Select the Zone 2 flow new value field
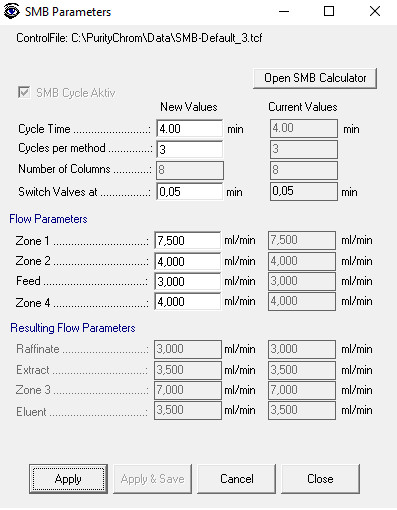 pyautogui.click(x=188, y=261)
